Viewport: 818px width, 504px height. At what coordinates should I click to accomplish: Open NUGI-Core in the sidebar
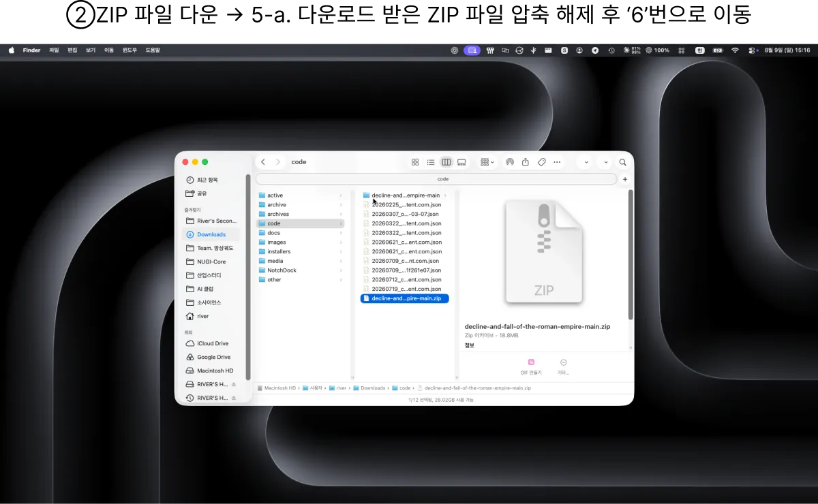(x=212, y=262)
